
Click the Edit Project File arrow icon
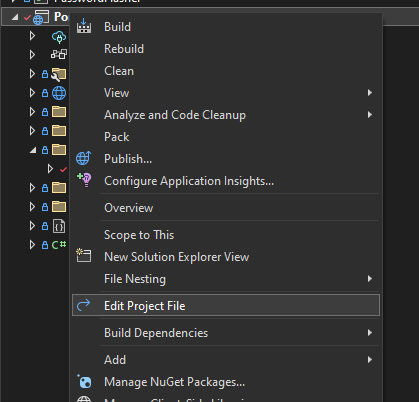(83, 305)
